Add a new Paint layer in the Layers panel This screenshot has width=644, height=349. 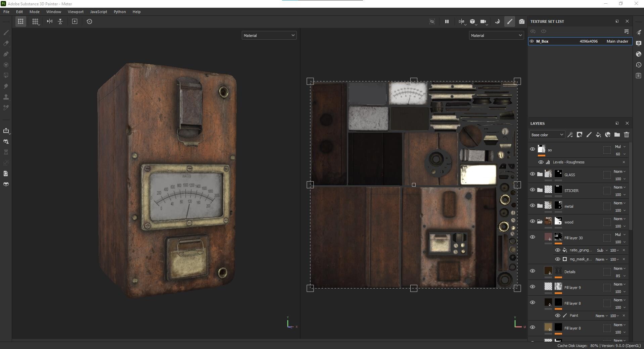tap(589, 135)
